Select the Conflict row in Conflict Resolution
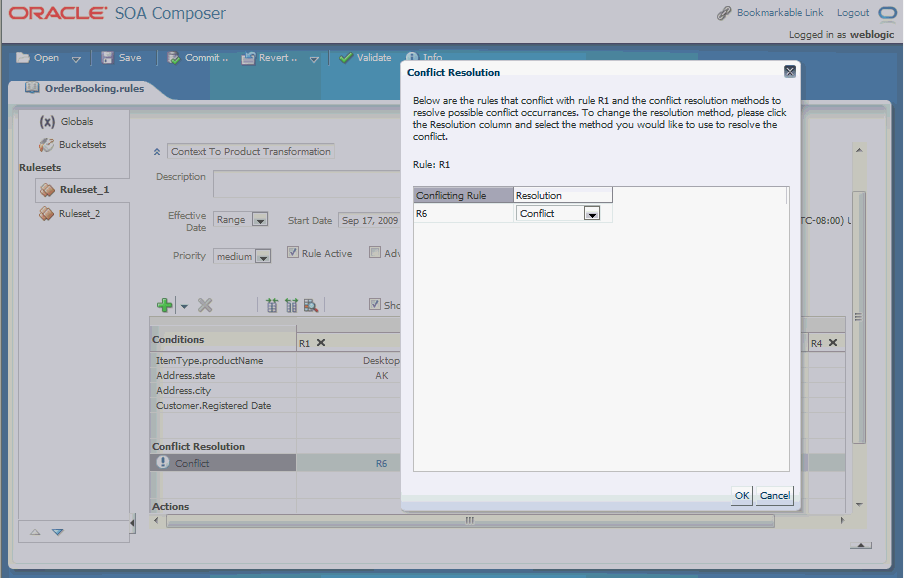 223,463
